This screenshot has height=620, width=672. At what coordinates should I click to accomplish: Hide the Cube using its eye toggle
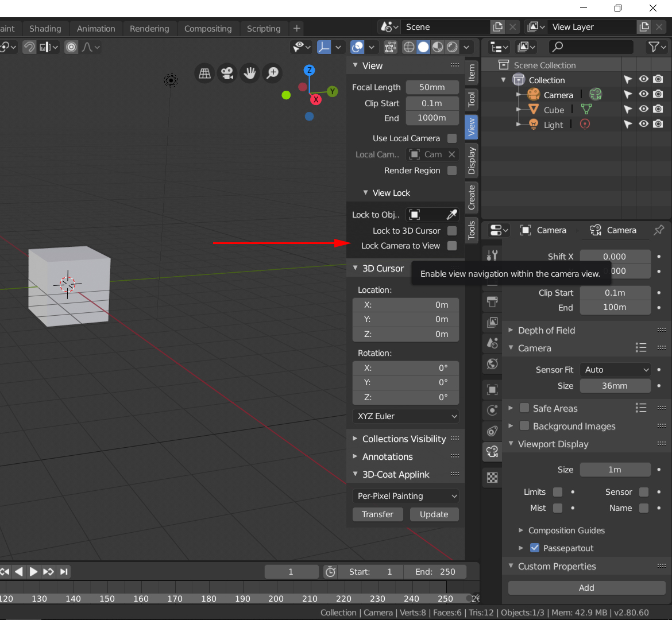coord(643,109)
